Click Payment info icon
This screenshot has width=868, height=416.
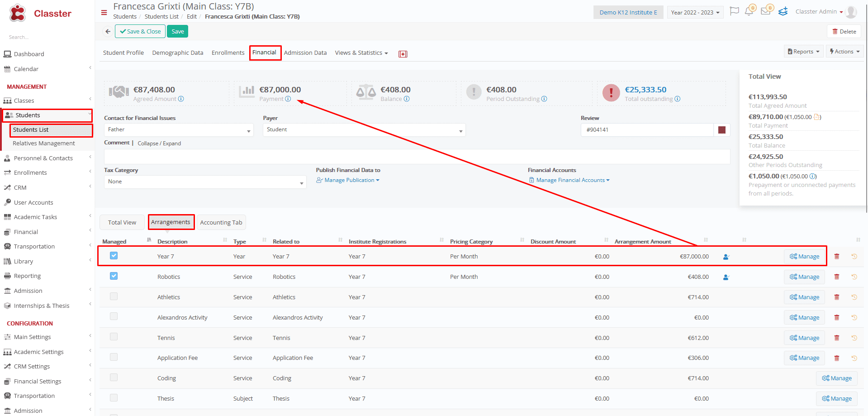pyautogui.click(x=288, y=99)
